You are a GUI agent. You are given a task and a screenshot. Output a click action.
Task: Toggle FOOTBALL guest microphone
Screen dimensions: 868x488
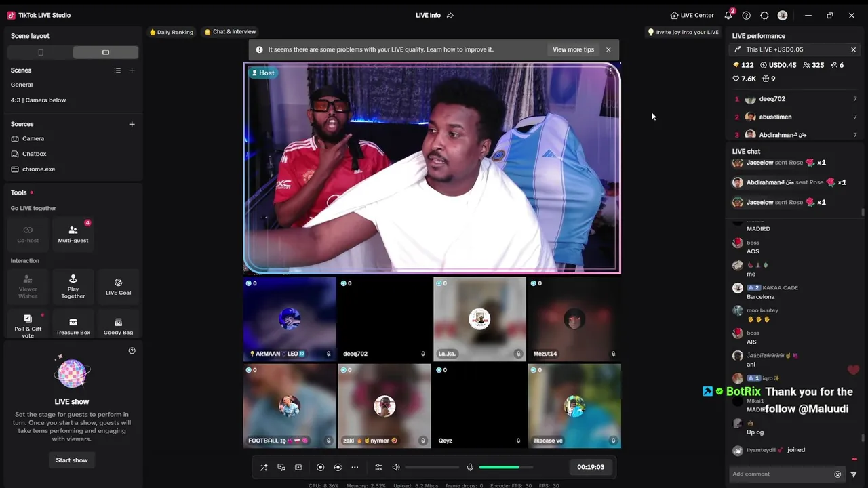(328, 441)
